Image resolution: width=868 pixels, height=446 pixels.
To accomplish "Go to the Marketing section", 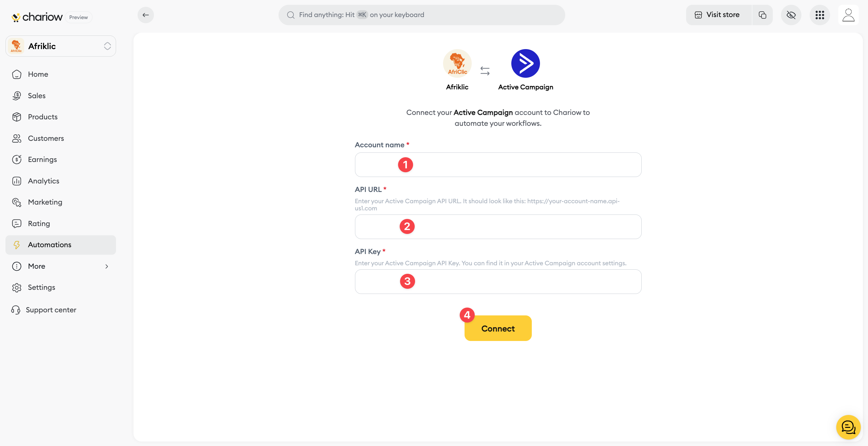I will pos(45,202).
